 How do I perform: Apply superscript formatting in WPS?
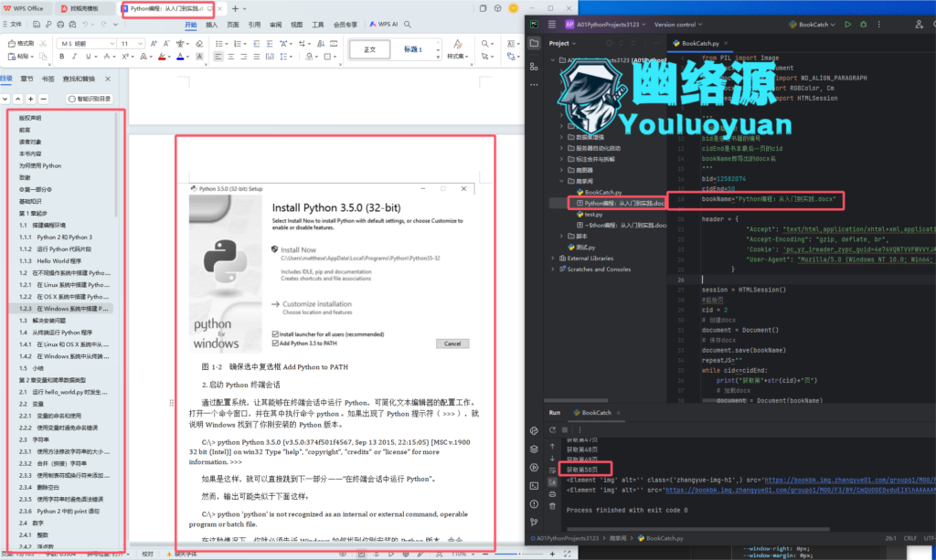point(125,57)
